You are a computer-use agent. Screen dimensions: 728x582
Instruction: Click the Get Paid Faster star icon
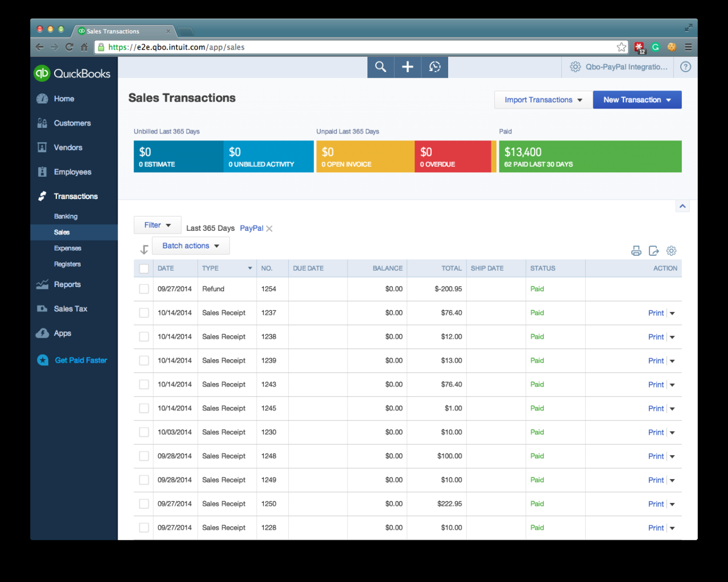click(43, 360)
